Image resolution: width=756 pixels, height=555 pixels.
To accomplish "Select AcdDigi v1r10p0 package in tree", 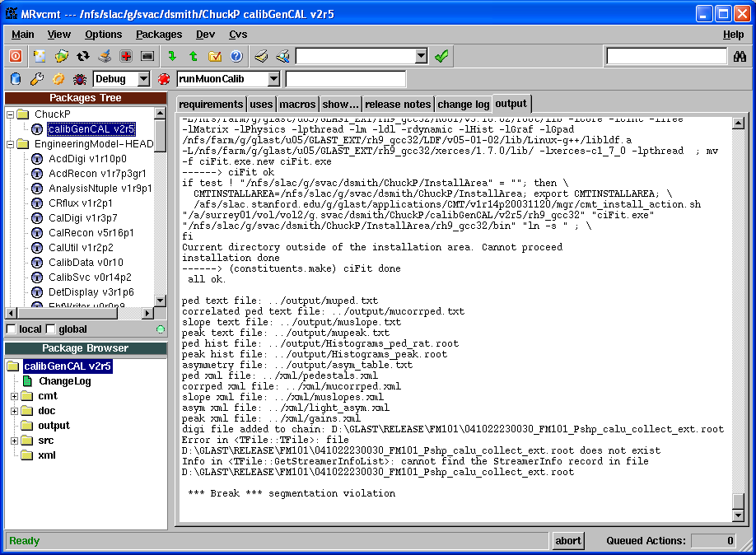I will click(x=87, y=159).
